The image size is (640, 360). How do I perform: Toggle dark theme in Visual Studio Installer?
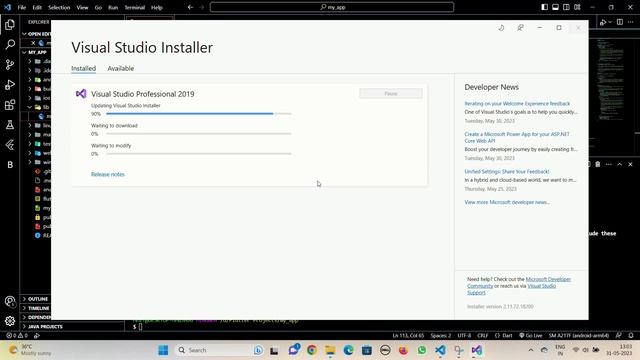point(501,28)
